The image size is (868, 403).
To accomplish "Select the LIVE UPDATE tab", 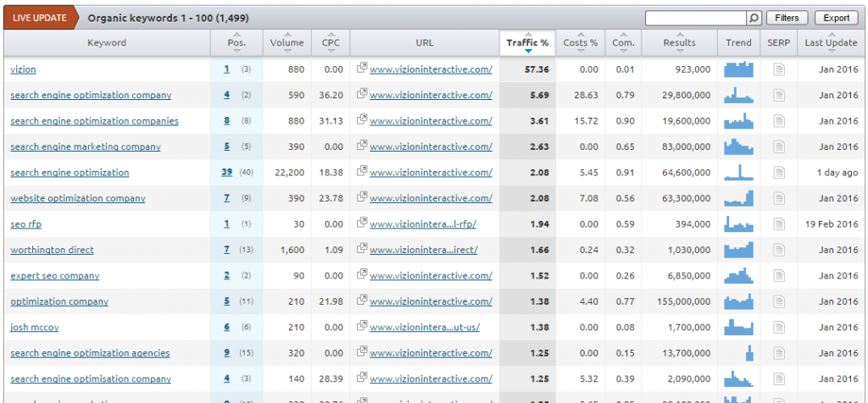I will pyautogui.click(x=40, y=17).
